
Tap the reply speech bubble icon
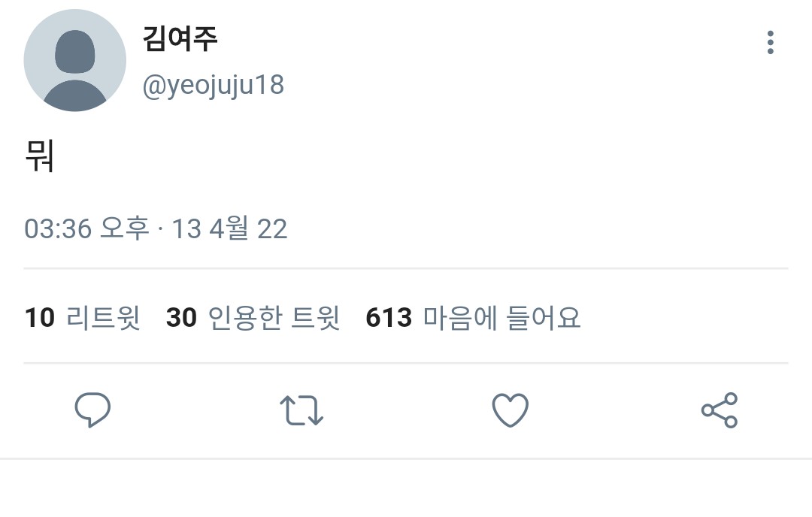point(92,410)
